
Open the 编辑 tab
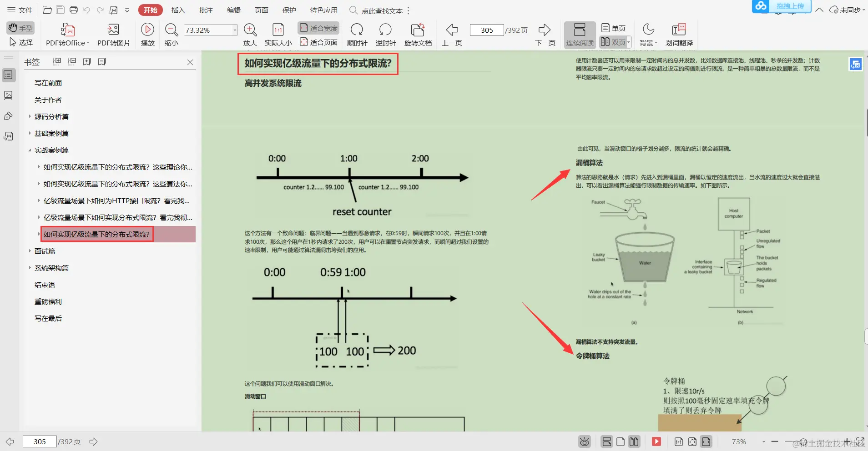(x=234, y=10)
